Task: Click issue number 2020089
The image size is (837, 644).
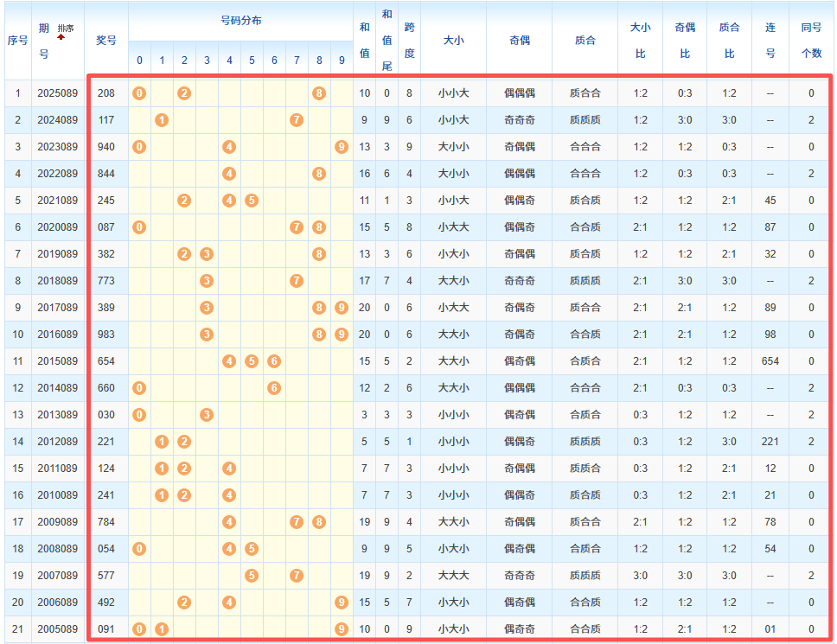Action: [x=57, y=227]
